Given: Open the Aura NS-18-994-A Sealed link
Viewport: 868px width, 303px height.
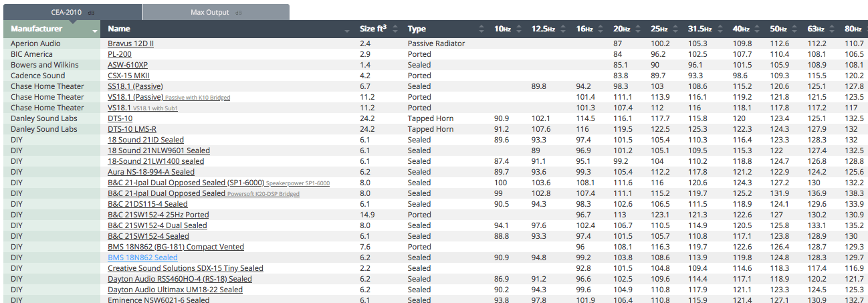Looking at the screenshot, I should [151, 172].
